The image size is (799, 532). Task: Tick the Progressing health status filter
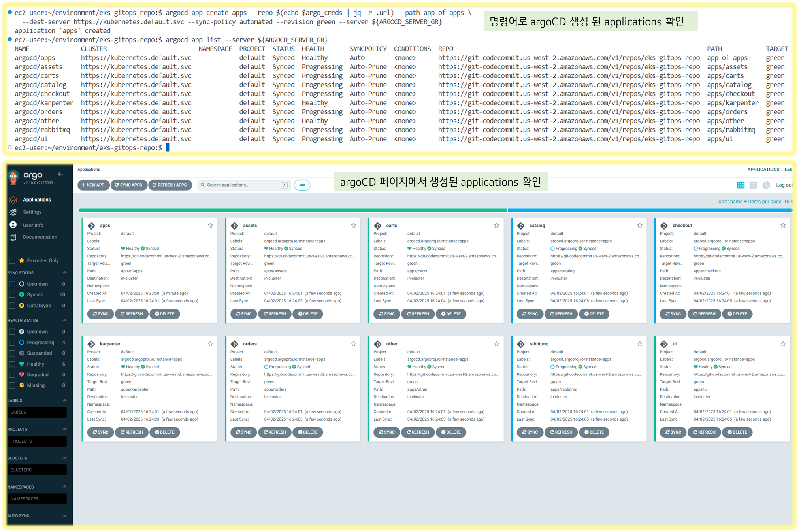click(x=12, y=342)
